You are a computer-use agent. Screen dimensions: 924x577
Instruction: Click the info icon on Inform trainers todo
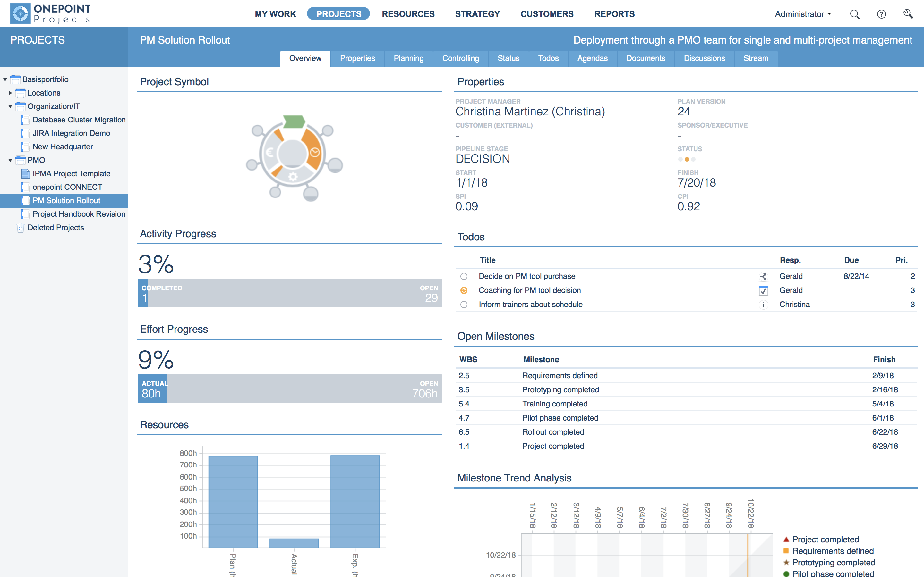coord(763,305)
